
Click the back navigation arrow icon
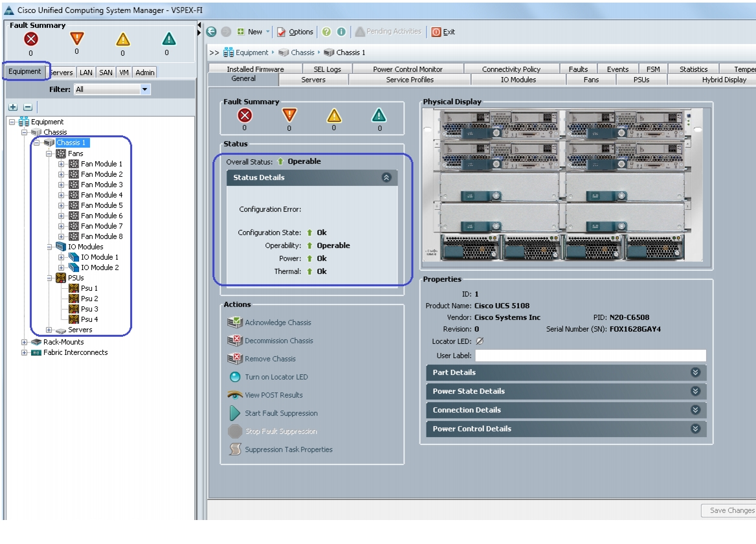pyautogui.click(x=211, y=32)
